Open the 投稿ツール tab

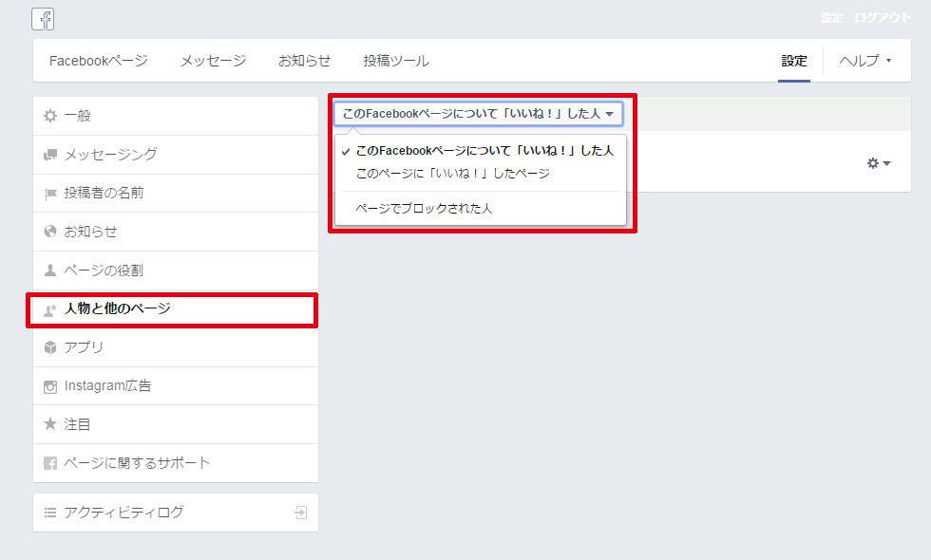coord(396,61)
